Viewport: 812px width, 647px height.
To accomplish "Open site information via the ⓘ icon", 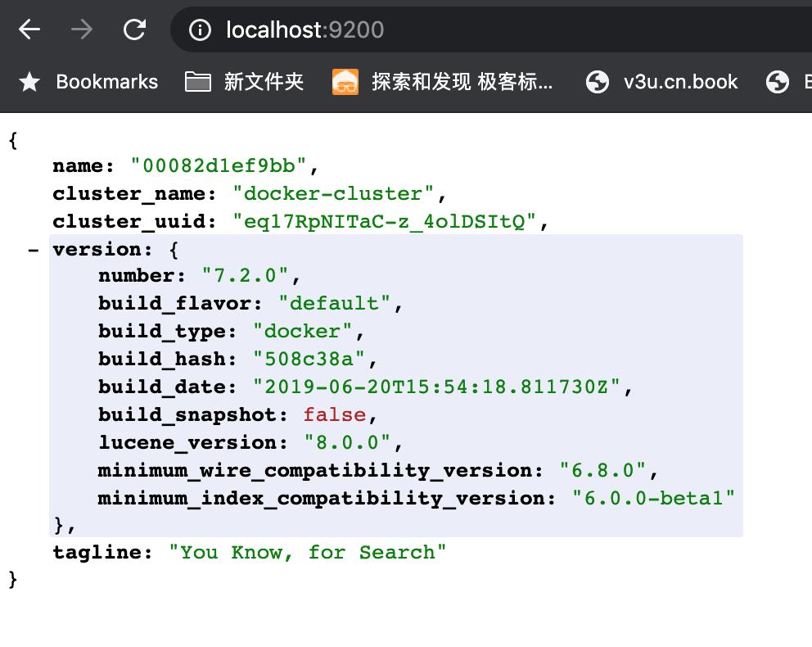I will [x=201, y=29].
